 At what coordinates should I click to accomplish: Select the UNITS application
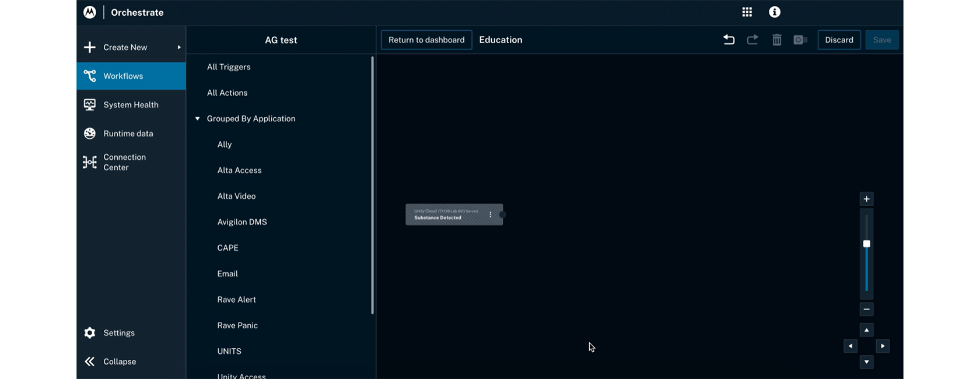pyautogui.click(x=229, y=351)
